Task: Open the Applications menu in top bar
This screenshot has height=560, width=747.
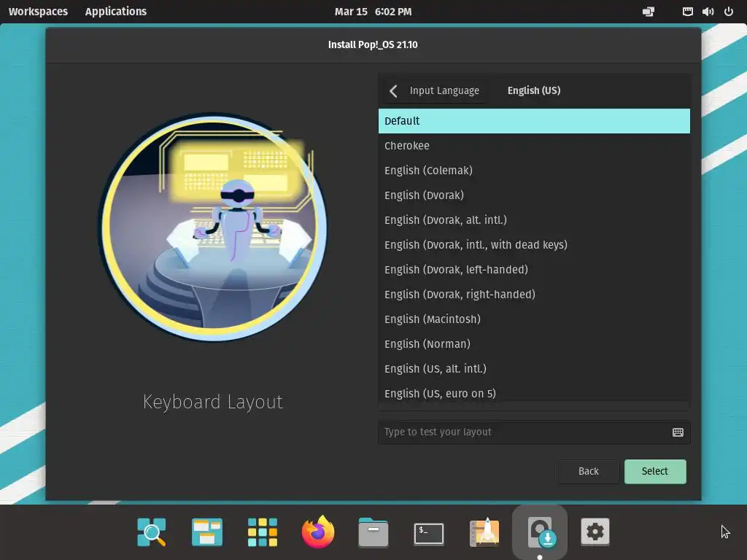Action: (x=116, y=12)
